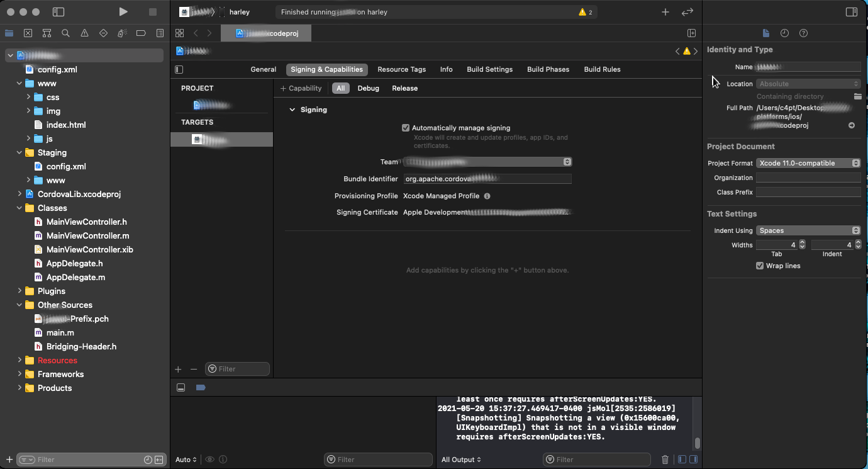
Task: Hide the debug area
Action: 181,387
